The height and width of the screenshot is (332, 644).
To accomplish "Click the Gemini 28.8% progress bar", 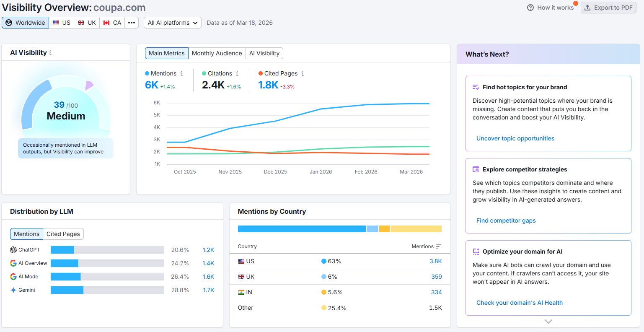I will [107, 290].
